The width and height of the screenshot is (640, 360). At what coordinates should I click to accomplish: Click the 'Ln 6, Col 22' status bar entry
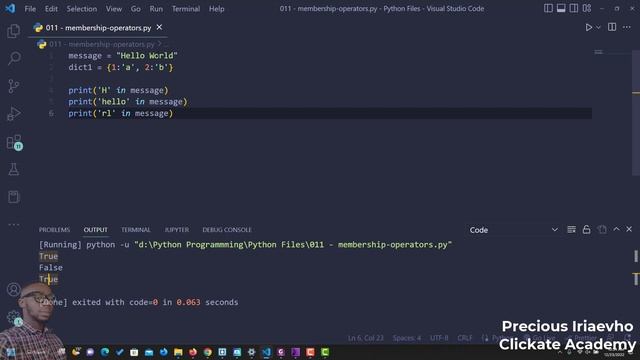tap(366, 338)
